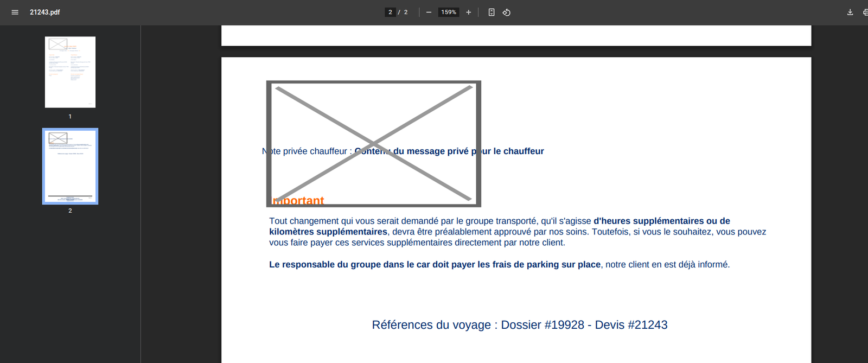Click the zoom out minus icon
Image resolution: width=868 pixels, height=363 pixels.
point(429,12)
